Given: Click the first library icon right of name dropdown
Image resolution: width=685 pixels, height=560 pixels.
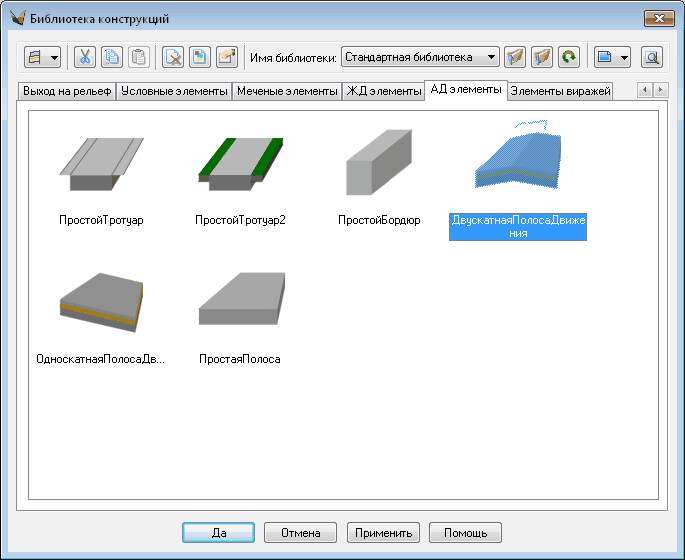Looking at the screenshot, I should (x=516, y=58).
